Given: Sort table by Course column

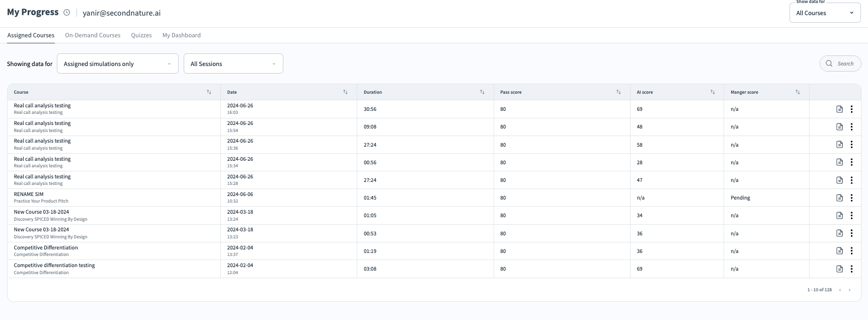Looking at the screenshot, I should point(209,92).
